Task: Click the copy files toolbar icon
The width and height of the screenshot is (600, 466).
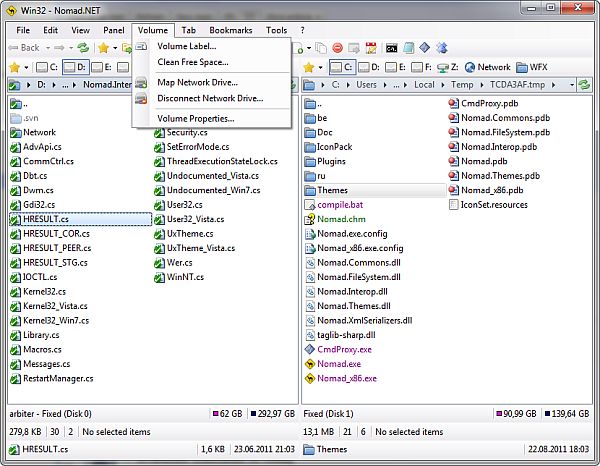Action: 321,48
